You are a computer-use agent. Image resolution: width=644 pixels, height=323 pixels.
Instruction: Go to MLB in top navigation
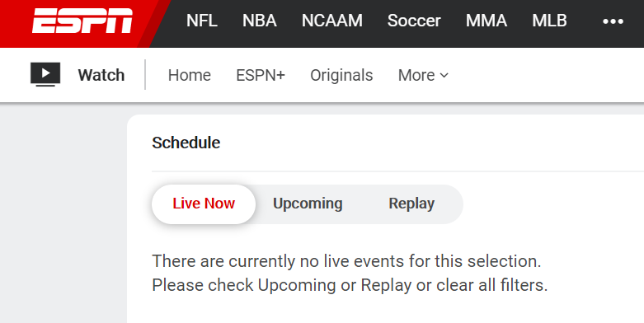(549, 21)
